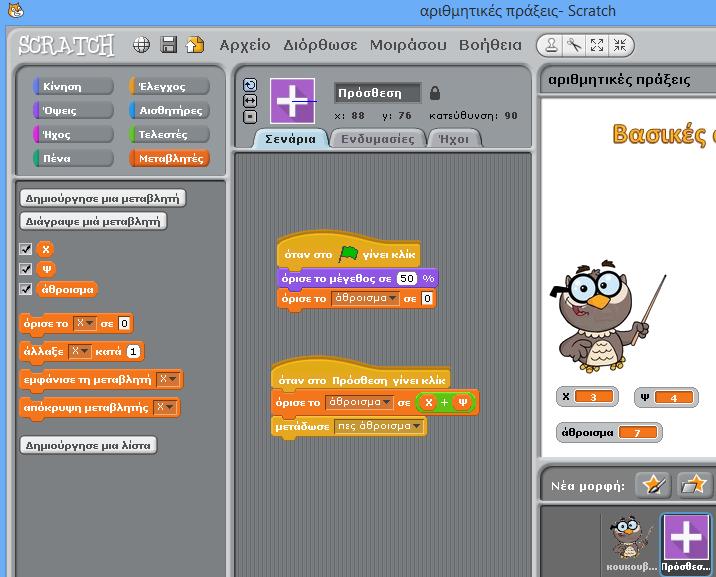Save project with floppy disk icon
Screen dimensions: 716x577
[x=168, y=45]
